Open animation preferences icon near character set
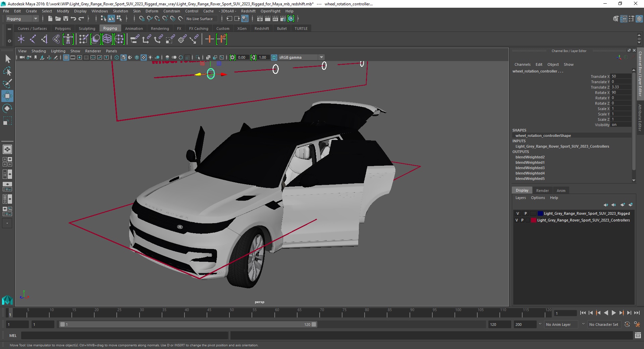 tap(637, 325)
